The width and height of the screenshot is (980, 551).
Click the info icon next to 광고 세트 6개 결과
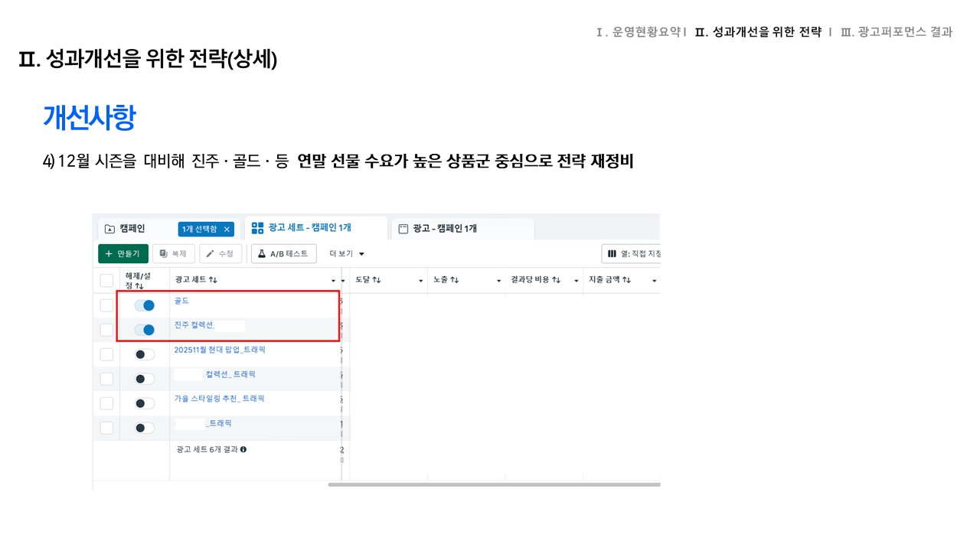click(243, 450)
